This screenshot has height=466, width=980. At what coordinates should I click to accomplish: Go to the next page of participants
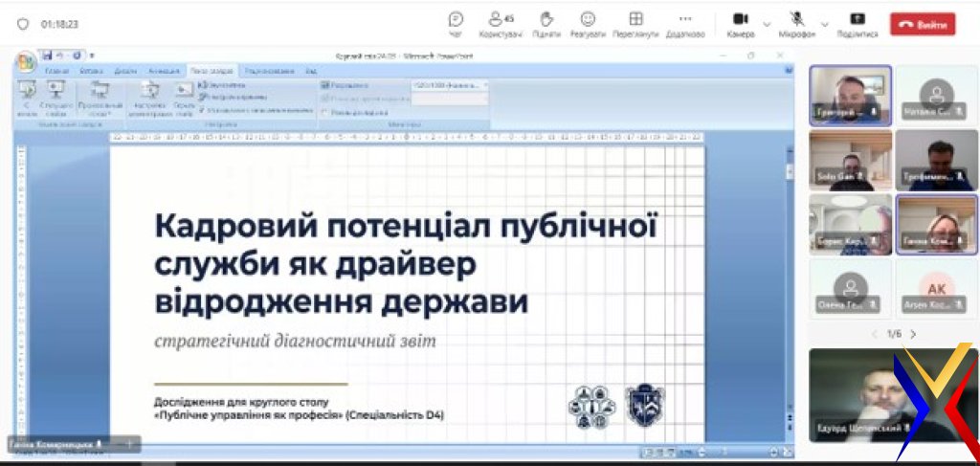click(x=913, y=334)
